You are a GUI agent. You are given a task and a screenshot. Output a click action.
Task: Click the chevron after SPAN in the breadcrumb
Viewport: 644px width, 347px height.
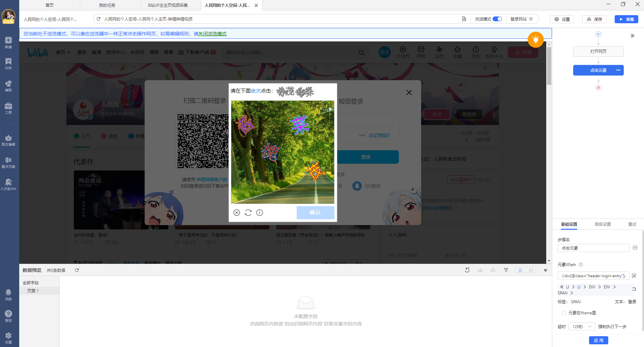pos(572,293)
